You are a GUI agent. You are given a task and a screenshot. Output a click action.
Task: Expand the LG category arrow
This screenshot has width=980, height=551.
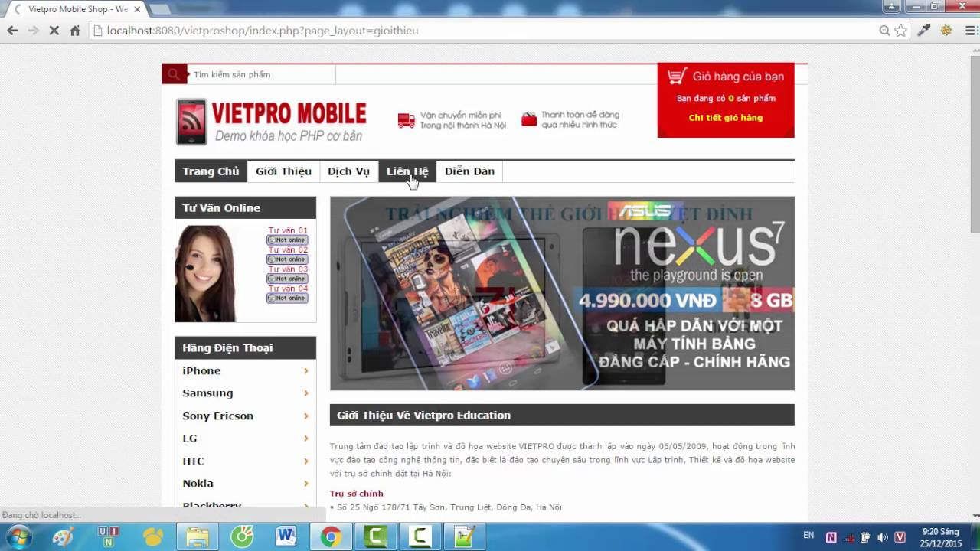305,439
